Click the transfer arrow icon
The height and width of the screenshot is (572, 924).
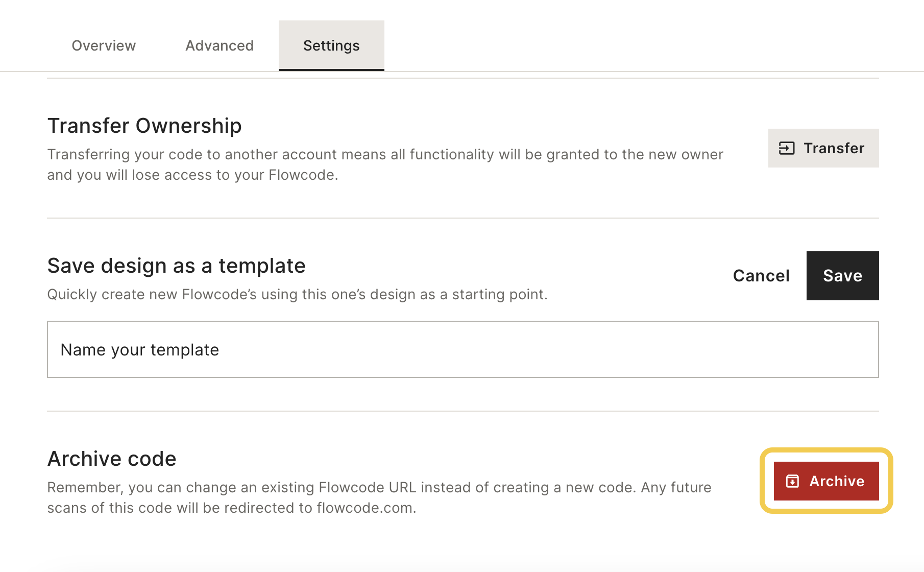point(787,148)
